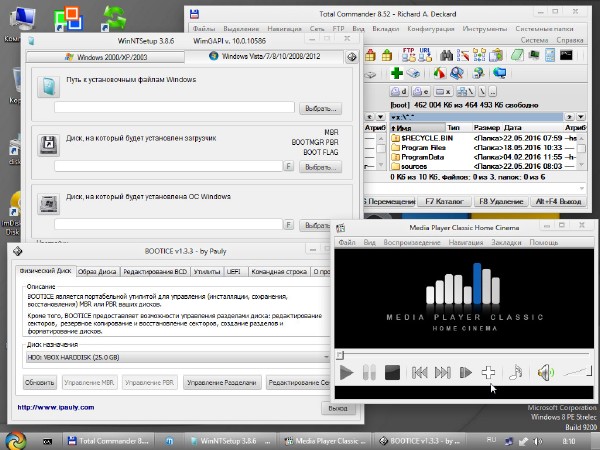This screenshot has width=600, height=450.
Task: Click the round settings icon beside WinNTSetup tabs
Action: tap(352, 57)
